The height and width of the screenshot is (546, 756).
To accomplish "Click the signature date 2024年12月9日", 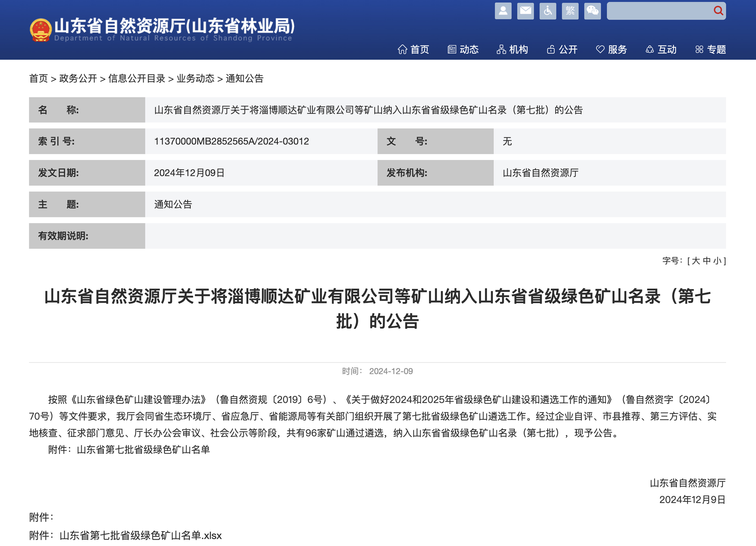I will [693, 500].
